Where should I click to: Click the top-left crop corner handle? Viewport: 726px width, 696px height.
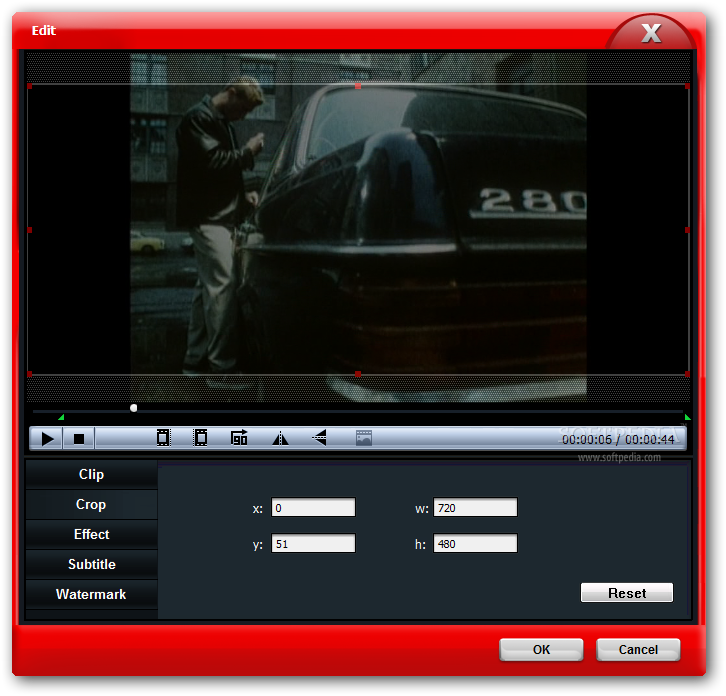(x=30, y=86)
